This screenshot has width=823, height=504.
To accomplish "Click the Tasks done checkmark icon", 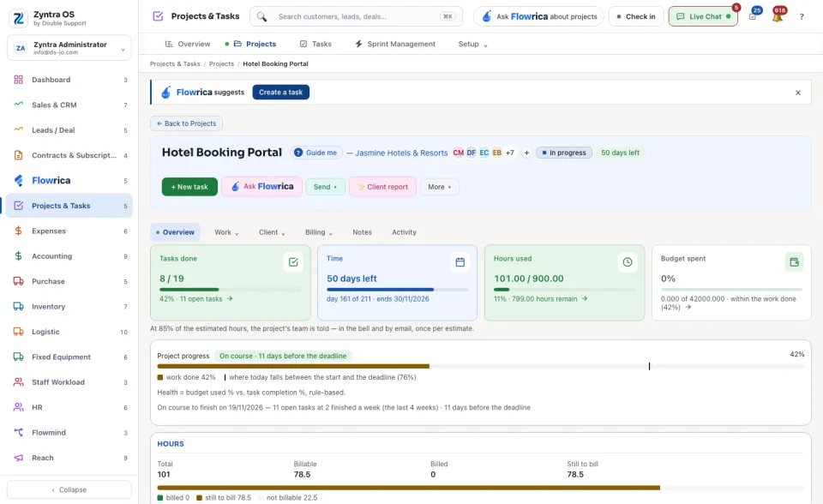I will (293, 262).
